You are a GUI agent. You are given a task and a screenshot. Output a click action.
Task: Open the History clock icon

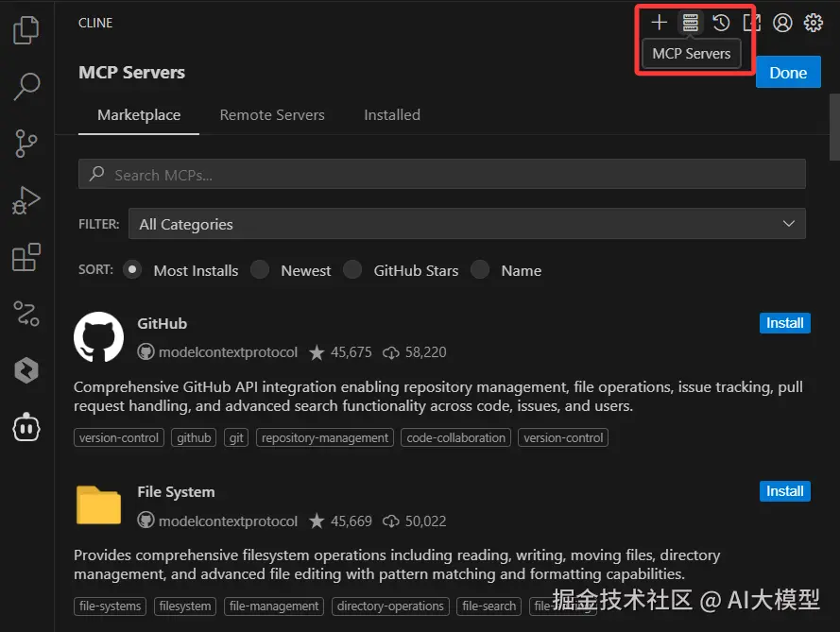pyautogui.click(x=721, y=23)
